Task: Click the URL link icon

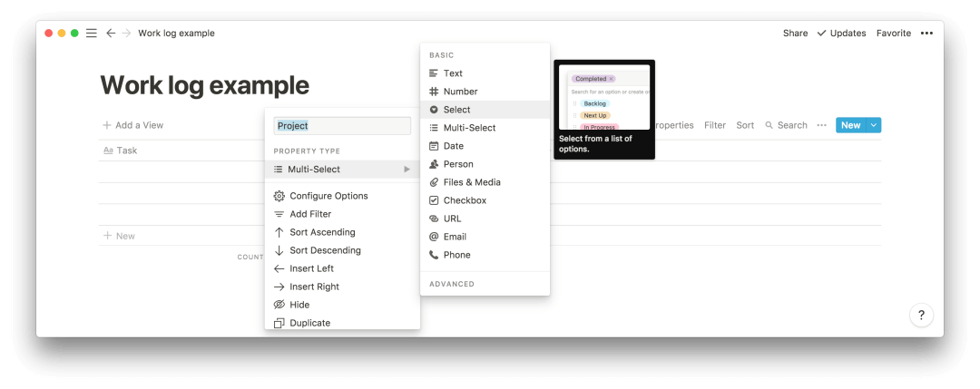Action: [434, 218]
